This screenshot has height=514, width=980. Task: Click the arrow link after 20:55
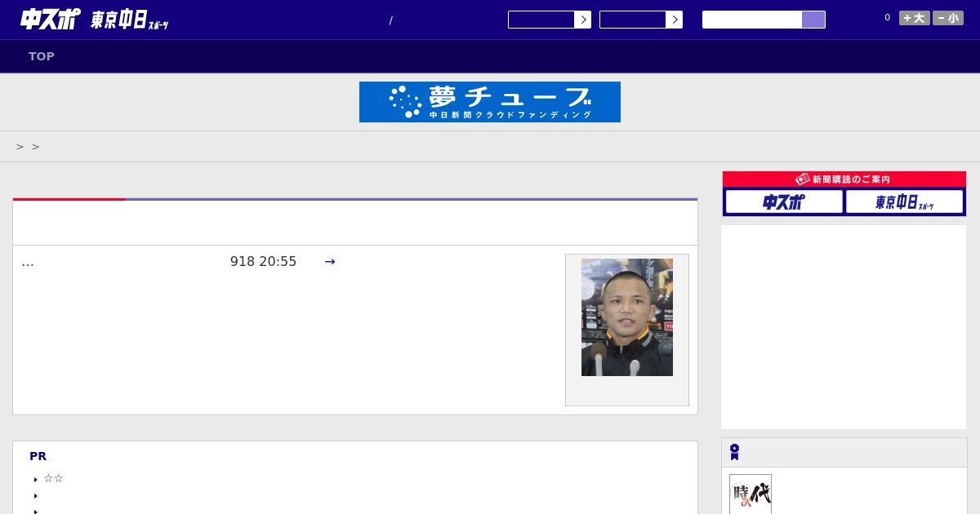330,262
